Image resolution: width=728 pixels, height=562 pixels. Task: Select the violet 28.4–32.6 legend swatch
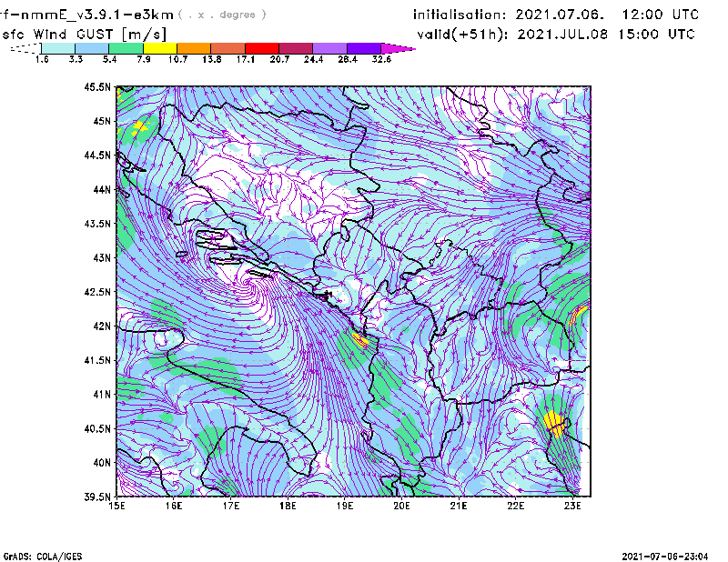[364, 48]
